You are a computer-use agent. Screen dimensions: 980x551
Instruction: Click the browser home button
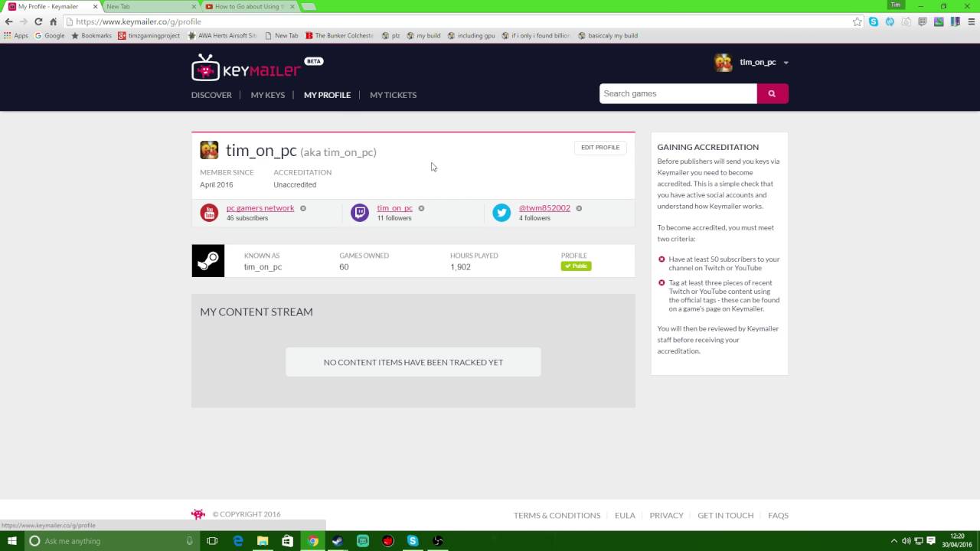[53, 21]
